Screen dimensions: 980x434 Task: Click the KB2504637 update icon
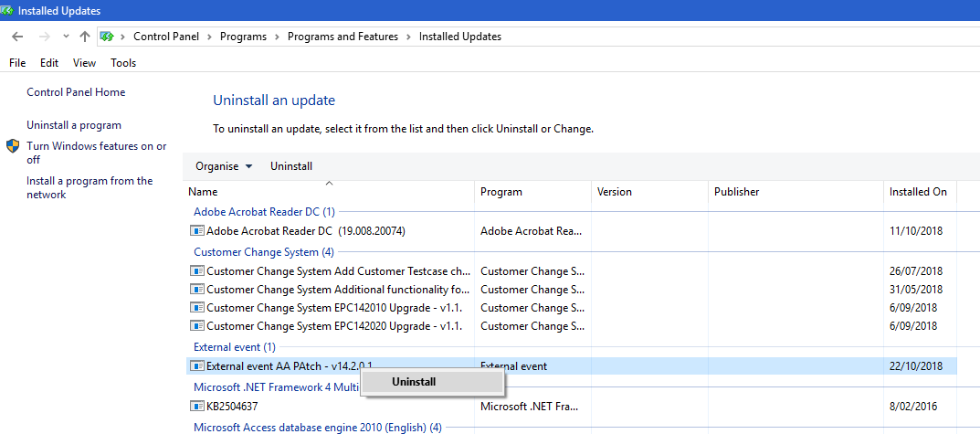pyautogui.click(x=196, y=406)
